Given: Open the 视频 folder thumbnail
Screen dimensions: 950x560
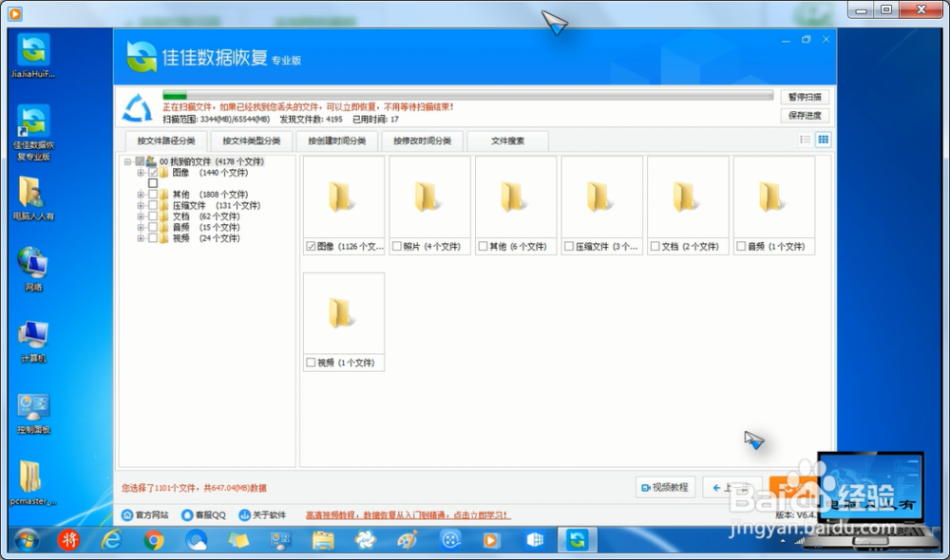Looking at the screenshot, I should click(344, 313).
